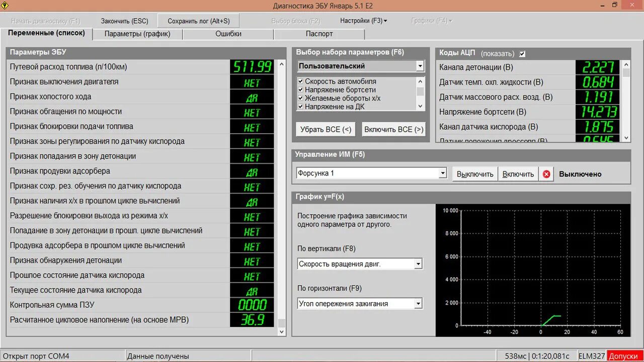Click the 2.227 detonation channel value
The height and width of the screenshot is (362, 644).
pos(598,67)
